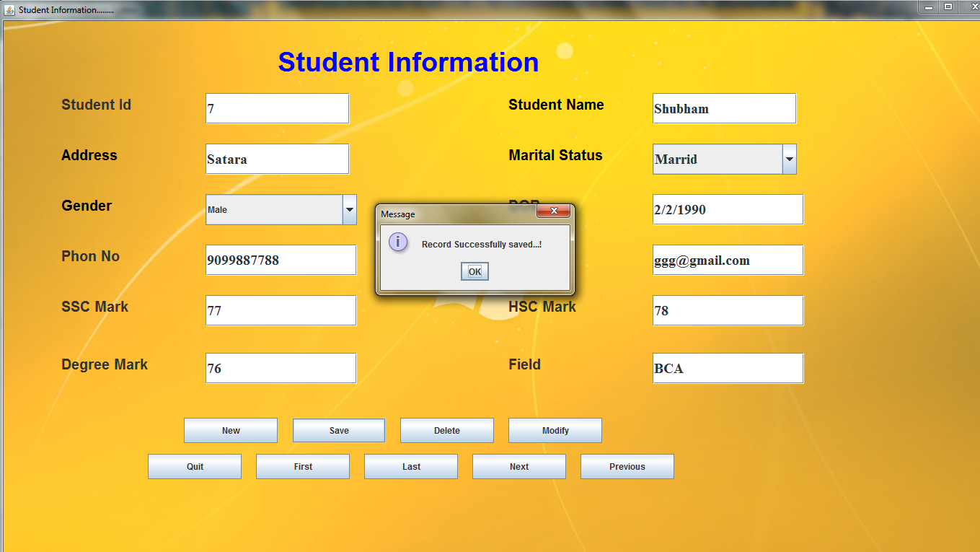This screenshot has width=980, height=552.
Task: Select the Gender combo box showing Male
Action: tap(281, 209)
